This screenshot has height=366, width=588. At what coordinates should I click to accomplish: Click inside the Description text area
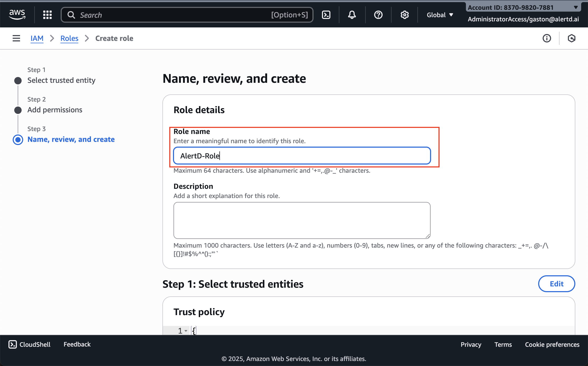click(302, 220)
